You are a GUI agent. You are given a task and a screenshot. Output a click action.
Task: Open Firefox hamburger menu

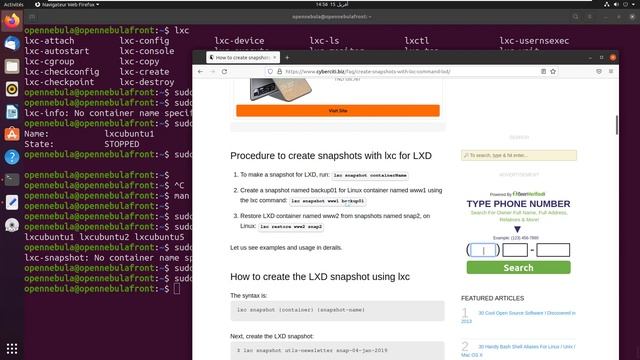pos(611,71)
